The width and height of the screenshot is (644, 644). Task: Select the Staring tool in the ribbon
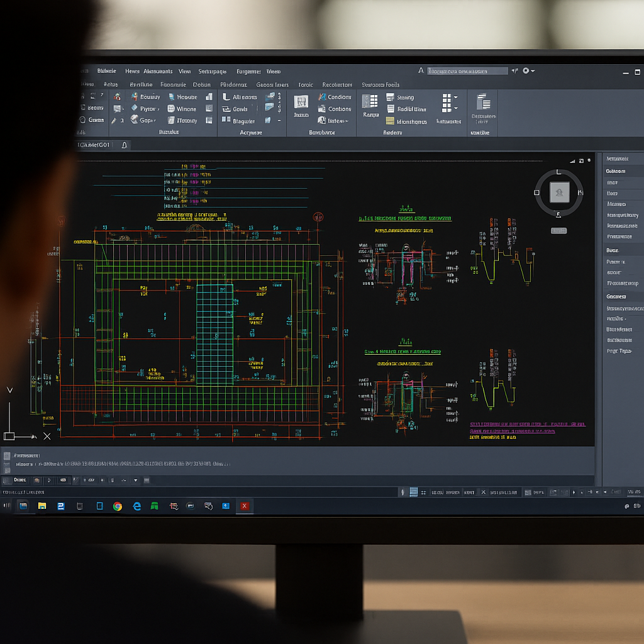(x=390, y=97)
